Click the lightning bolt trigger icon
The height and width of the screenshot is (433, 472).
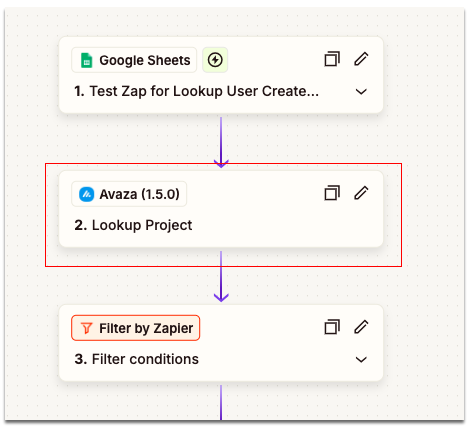(x=215, y=60)
